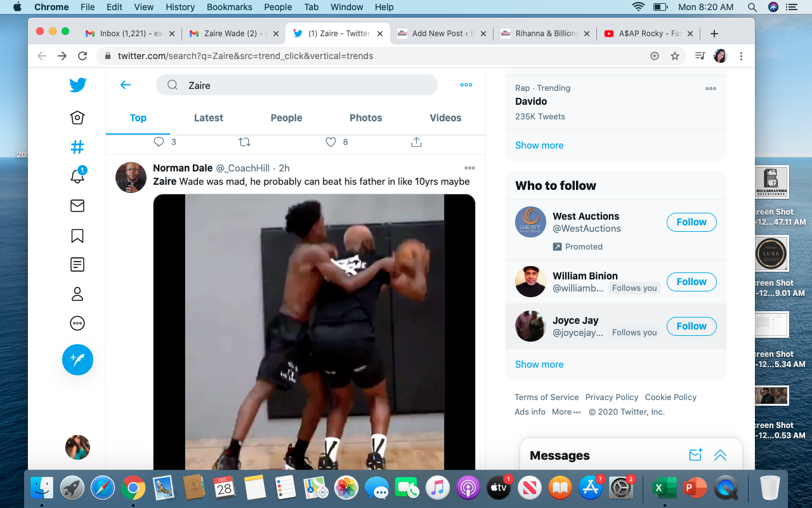Open the Cookie Policy link
812x508 pixels.
(x=671, y=398)
